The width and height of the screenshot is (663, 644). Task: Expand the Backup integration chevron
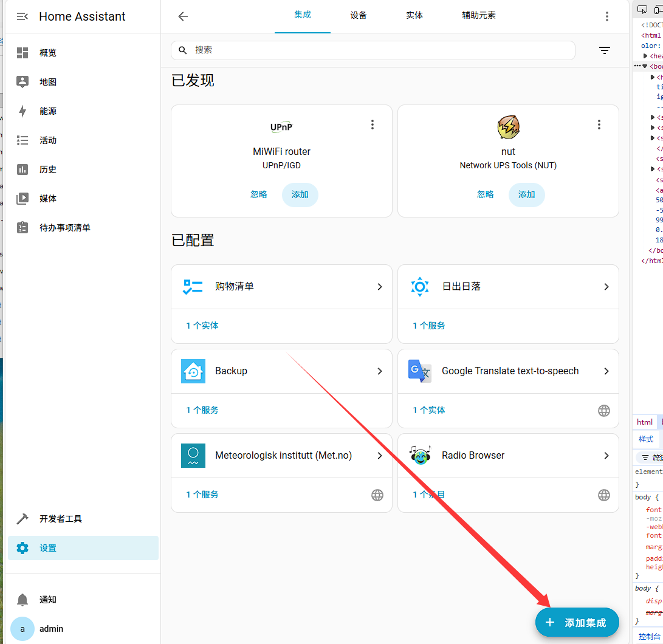(x=380, y=371)
